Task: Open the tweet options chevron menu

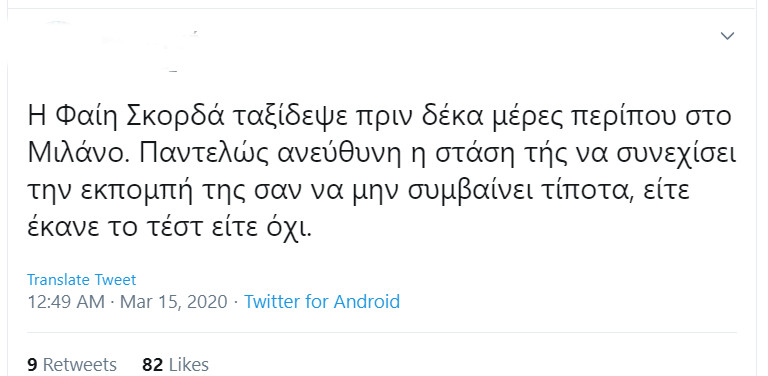Action: [727, 36]
